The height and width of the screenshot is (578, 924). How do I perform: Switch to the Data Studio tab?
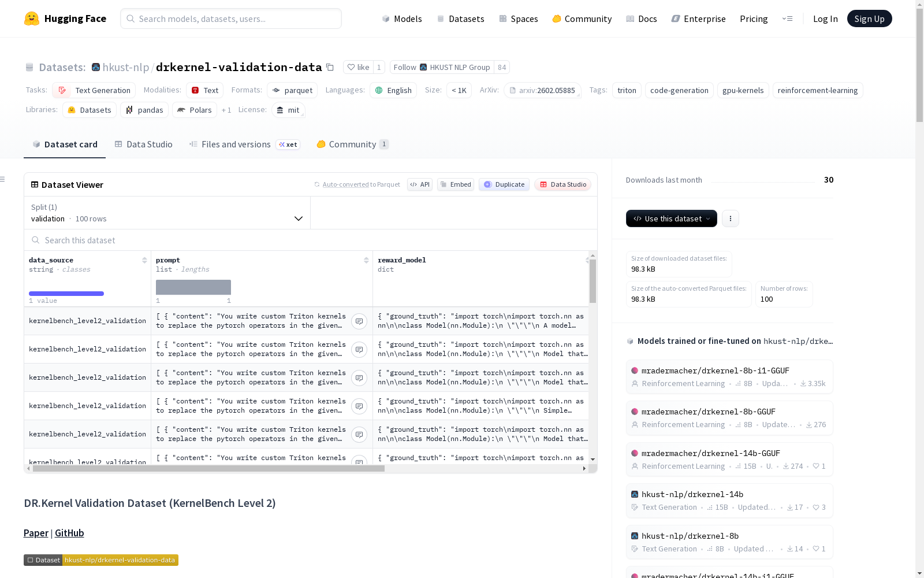[x=143, y=144]
